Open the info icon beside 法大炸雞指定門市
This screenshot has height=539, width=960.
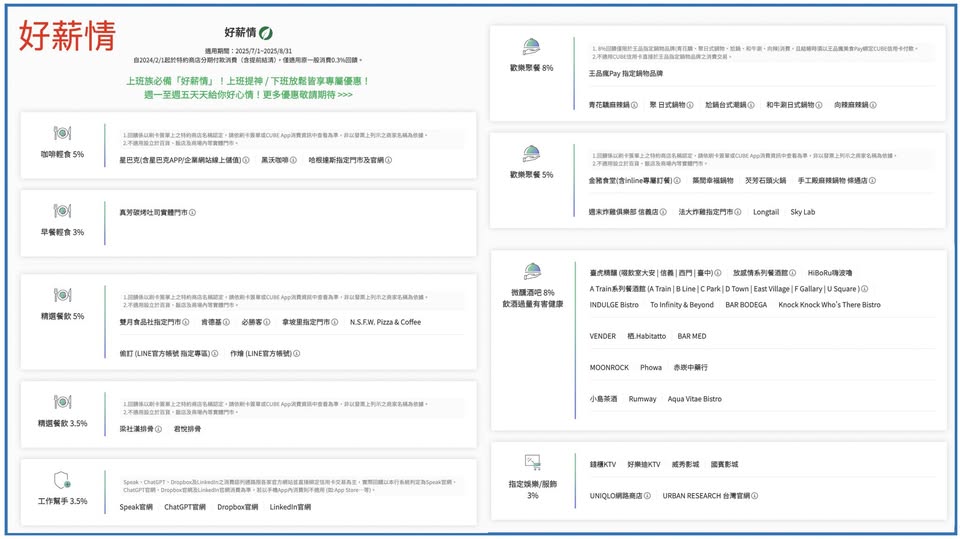(738, 212)
